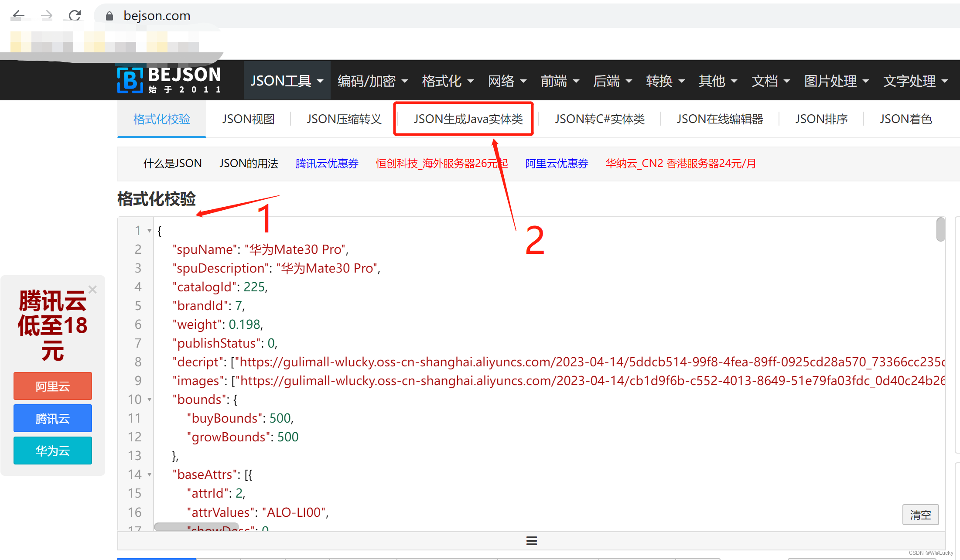Close the Tencent Cloud side ad

click(92, 290)
